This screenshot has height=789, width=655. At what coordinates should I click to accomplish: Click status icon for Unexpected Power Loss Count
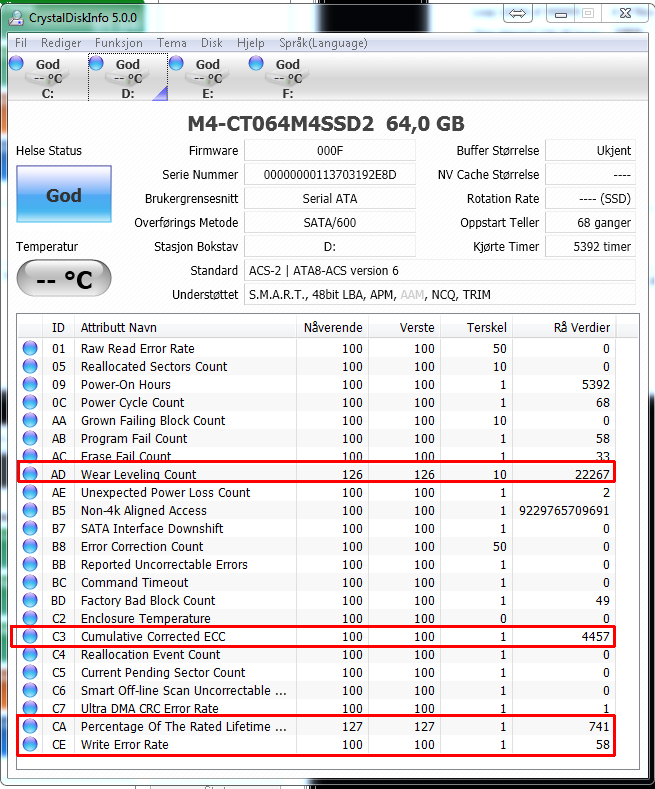tap(30, 492)
